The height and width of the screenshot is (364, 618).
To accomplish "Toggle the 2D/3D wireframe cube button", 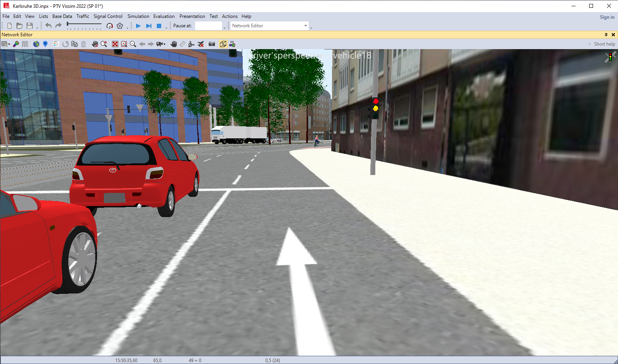I will (223, 44).
